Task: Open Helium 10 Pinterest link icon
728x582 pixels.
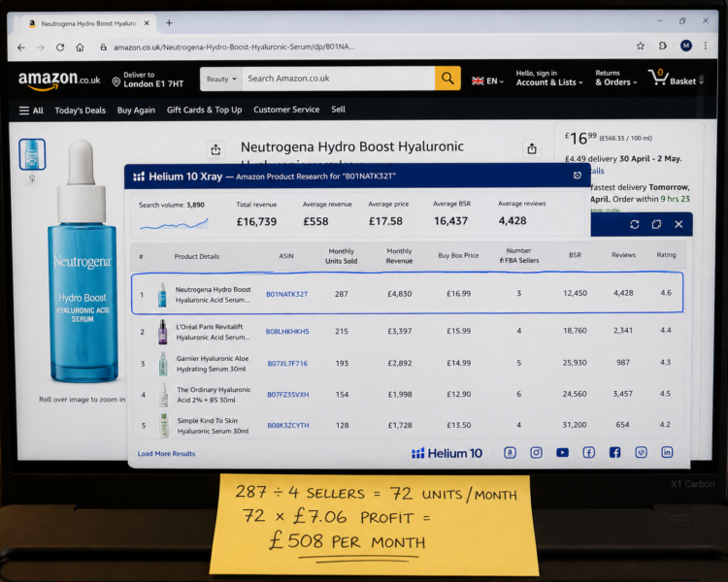Action: pos(642,452)
